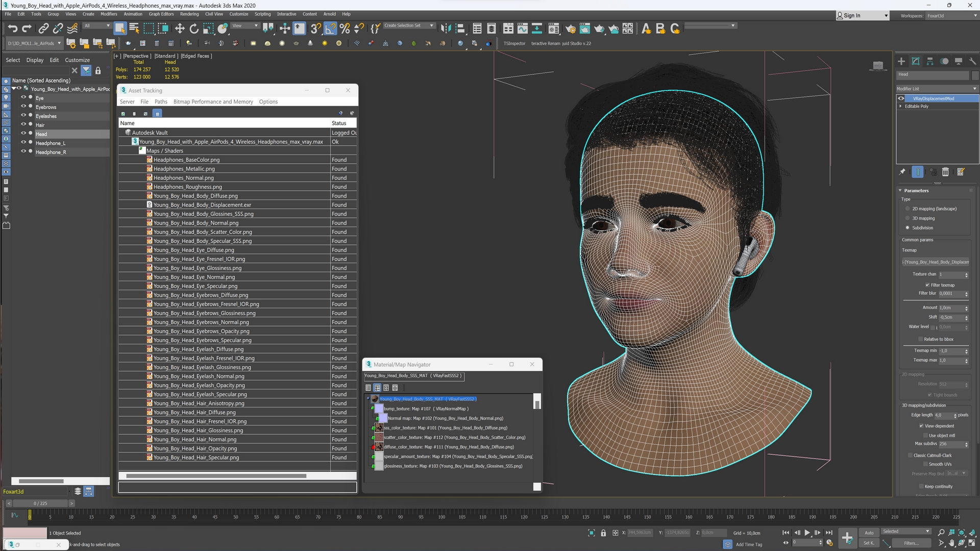
Task: Open Workspaces Foxart3d dropdown
Action: click(952, 16)
